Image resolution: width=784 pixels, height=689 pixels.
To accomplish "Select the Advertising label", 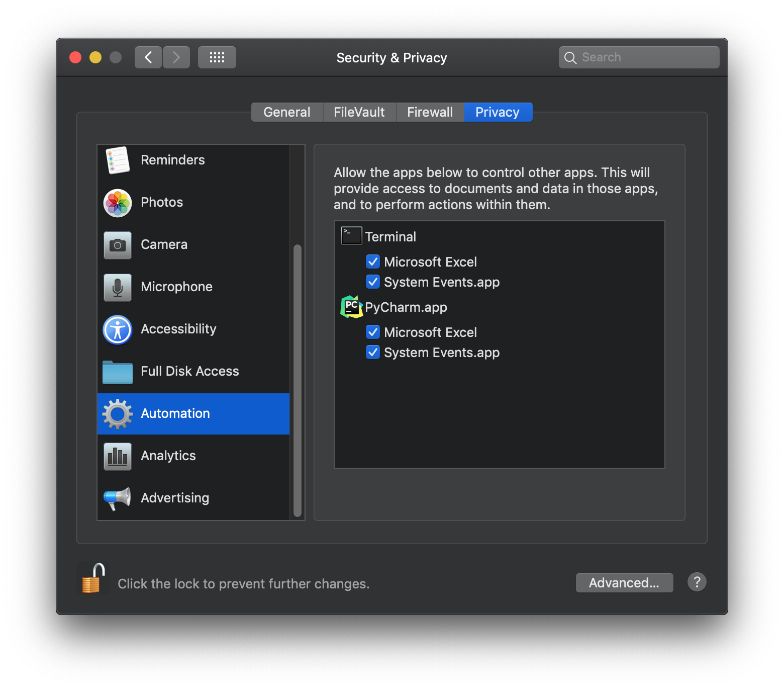I will [x=175, y=498].
